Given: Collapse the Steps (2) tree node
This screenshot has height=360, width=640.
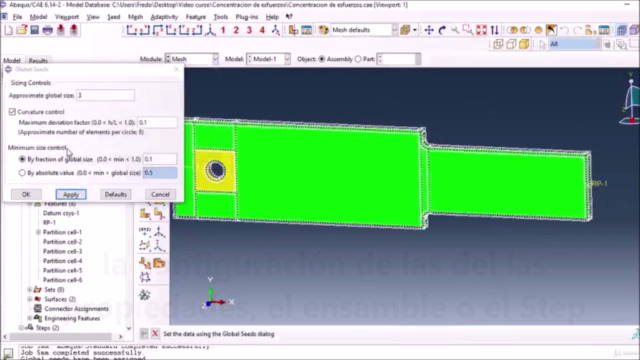Looking at the screenshot, I should coord(21,328).
